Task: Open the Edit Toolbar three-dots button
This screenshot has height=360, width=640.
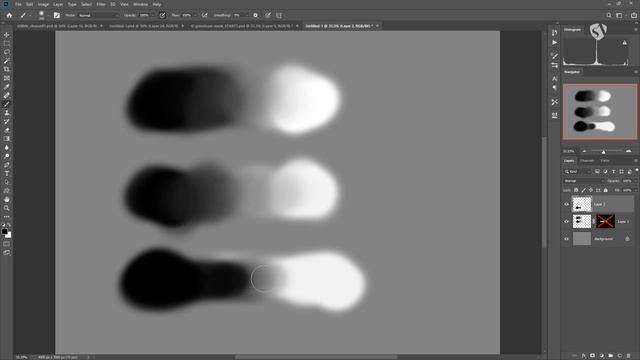Action: point(7,217)
